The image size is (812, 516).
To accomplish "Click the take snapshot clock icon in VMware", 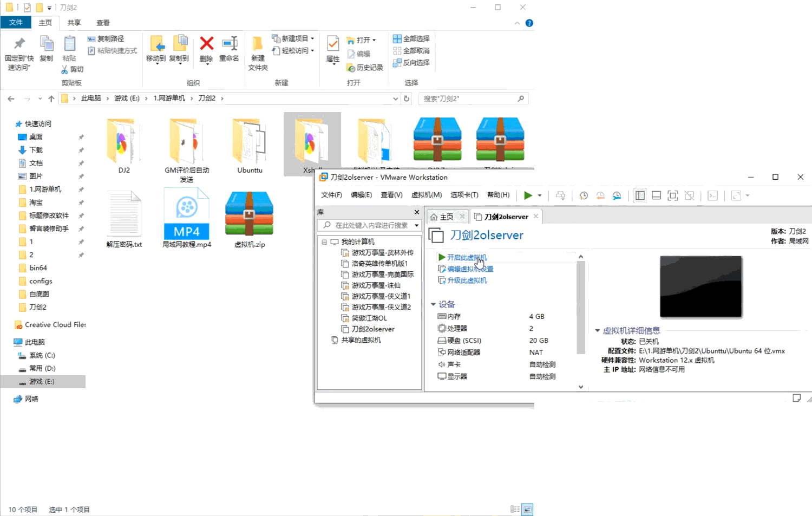I will pos(584,195).
